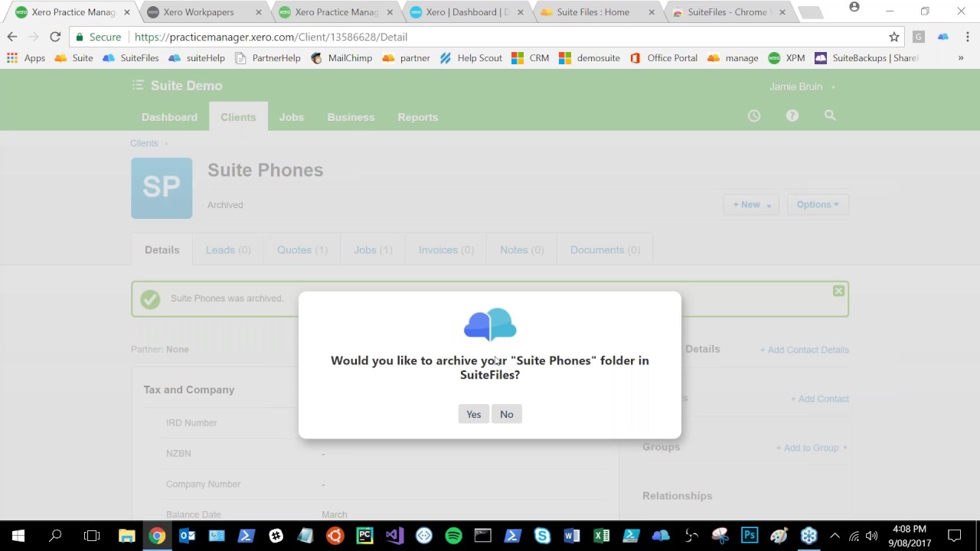
Task: Open Skype from the taskbar
Action: click(542, 536)
